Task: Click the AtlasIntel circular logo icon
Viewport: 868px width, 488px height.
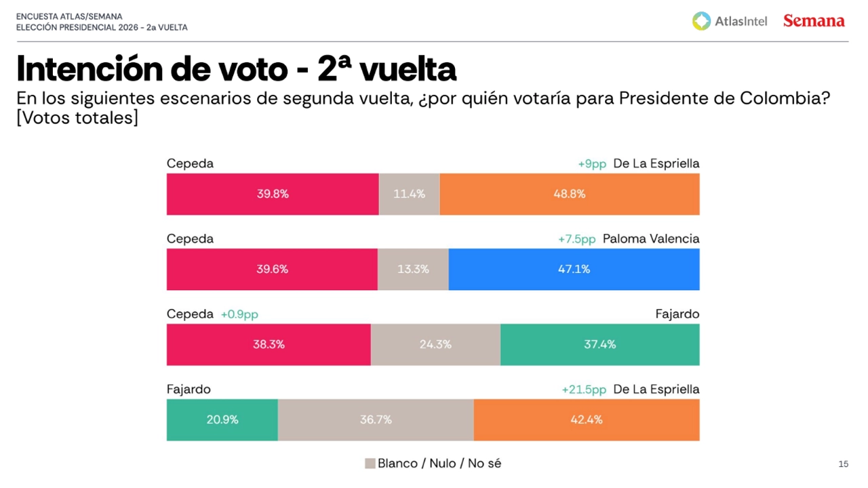Action: point(701,21)
